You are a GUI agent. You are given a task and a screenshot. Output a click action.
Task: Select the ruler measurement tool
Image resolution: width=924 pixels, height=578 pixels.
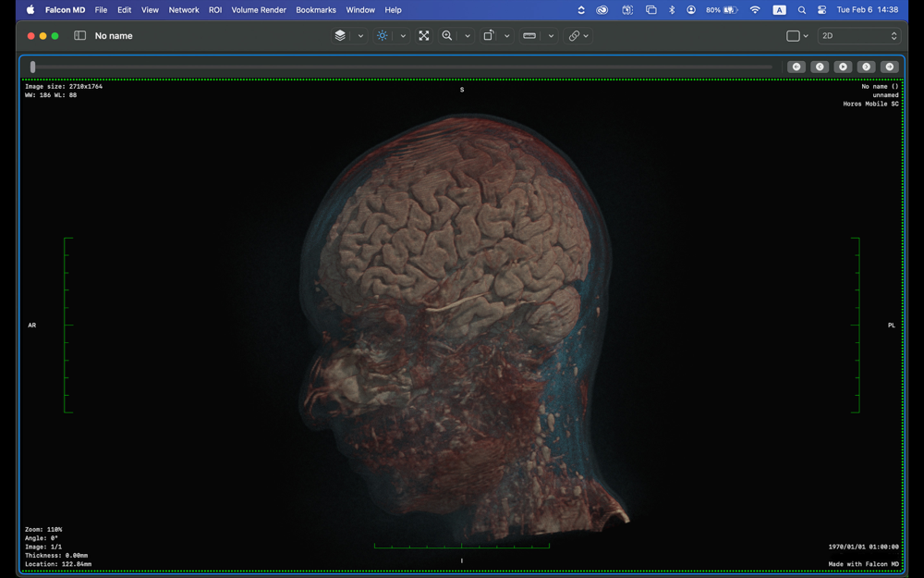coord(529,36)
